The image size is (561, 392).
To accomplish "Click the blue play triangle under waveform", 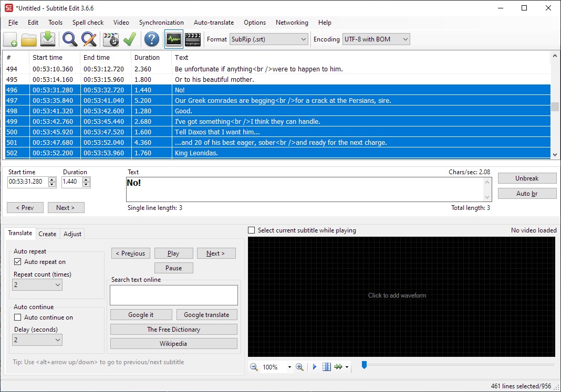I will (x=315, y=367).
